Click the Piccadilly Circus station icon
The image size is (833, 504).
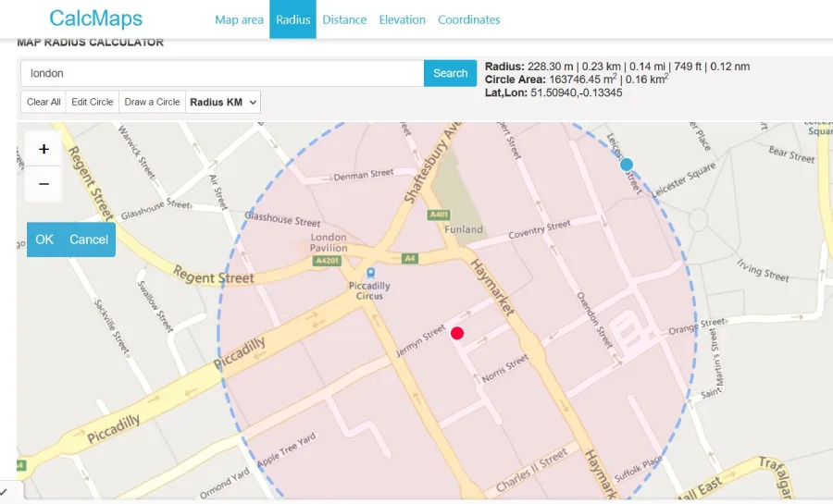click(x=370, y=273)
